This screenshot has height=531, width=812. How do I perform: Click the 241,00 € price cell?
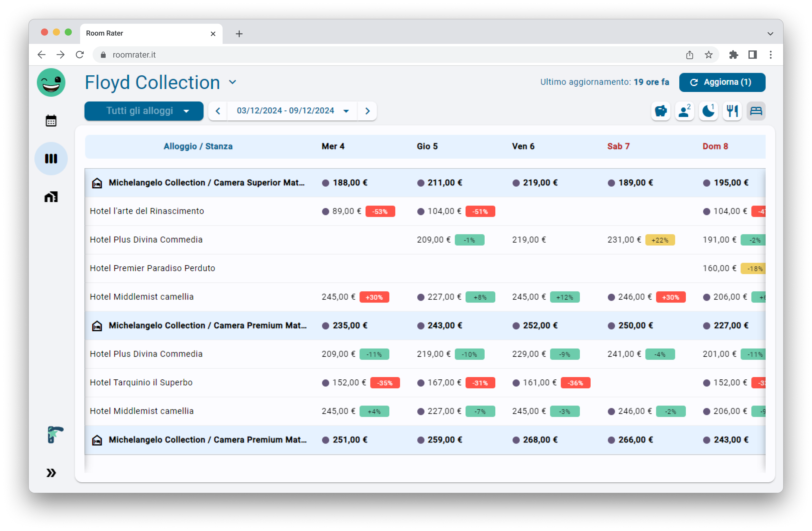tap(624, 354)
